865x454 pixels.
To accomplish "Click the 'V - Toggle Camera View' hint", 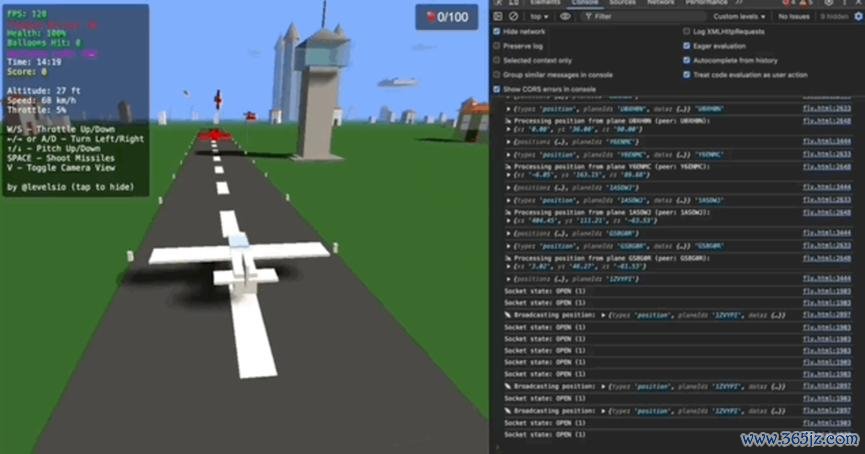I will [x=61, y=168].
